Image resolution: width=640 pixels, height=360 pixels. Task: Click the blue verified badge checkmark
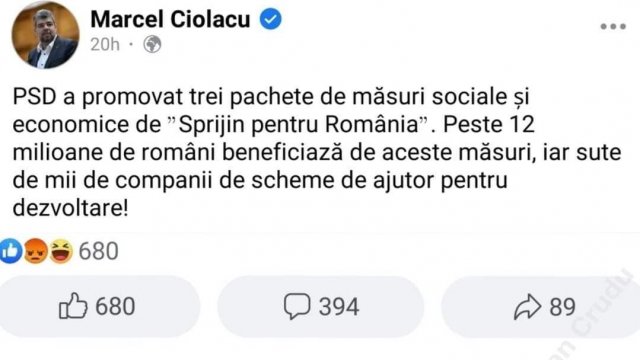point(271,19)
